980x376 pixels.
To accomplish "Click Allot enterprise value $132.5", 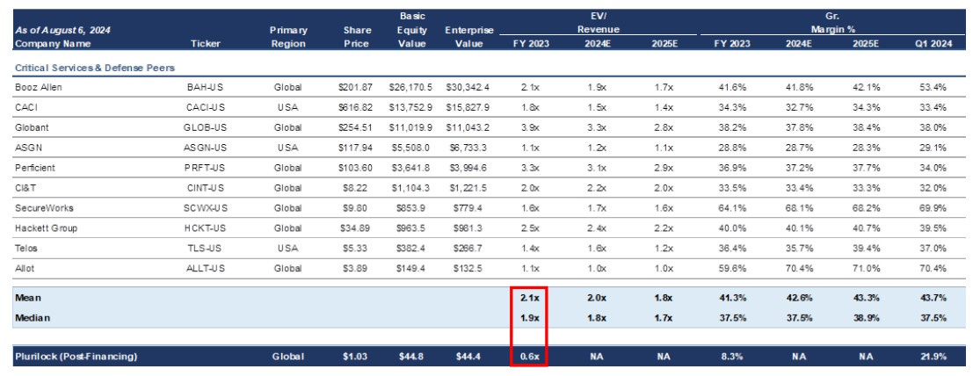I will click(468, 268).
